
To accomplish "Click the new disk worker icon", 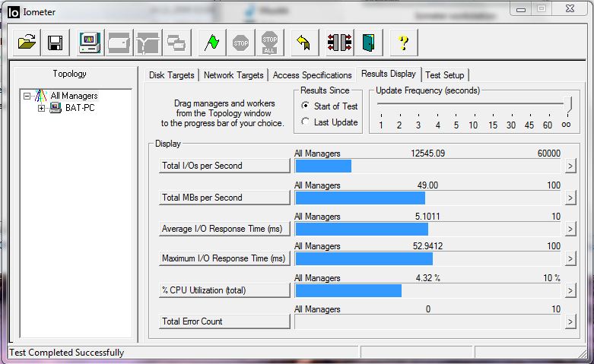I will 119,43.
